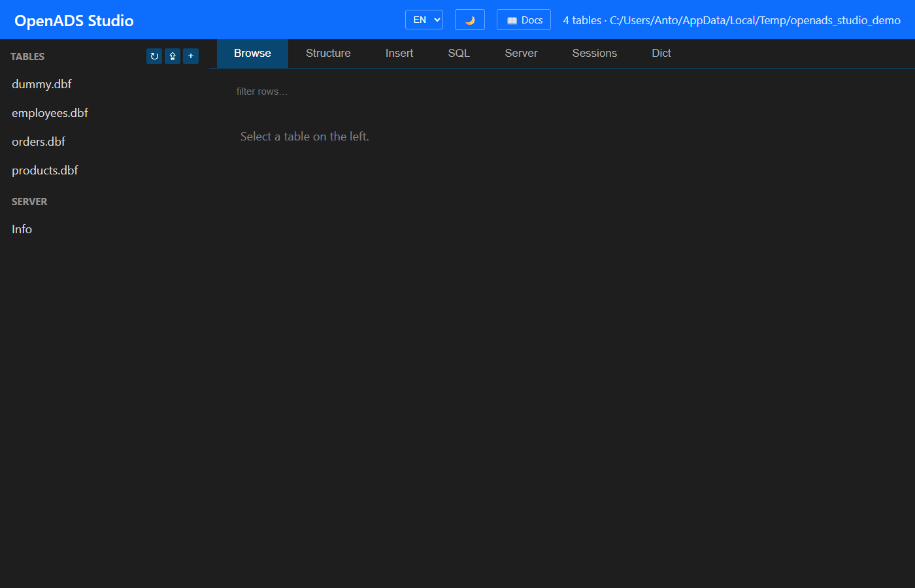Open the Insert tab
The image size is (915, 588).
pos(399,54)
